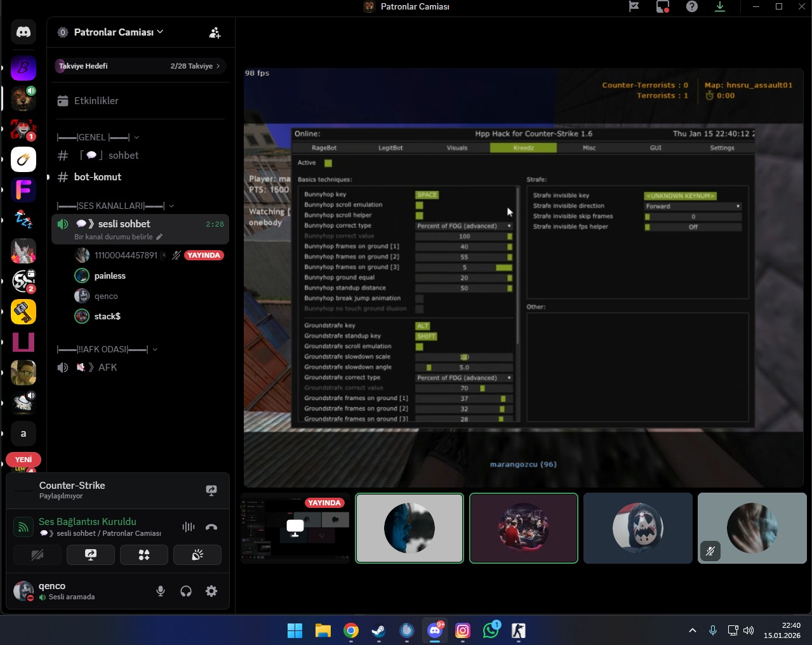Open the invite people icon beside server name
Screen dimensions: 812x645
(x=215, y=32)
